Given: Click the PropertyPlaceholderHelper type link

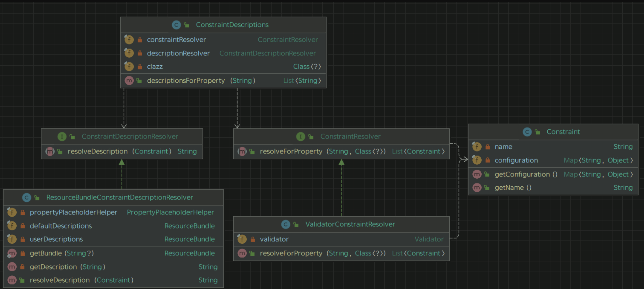Looking at the screenshot, I should [170, 212].
